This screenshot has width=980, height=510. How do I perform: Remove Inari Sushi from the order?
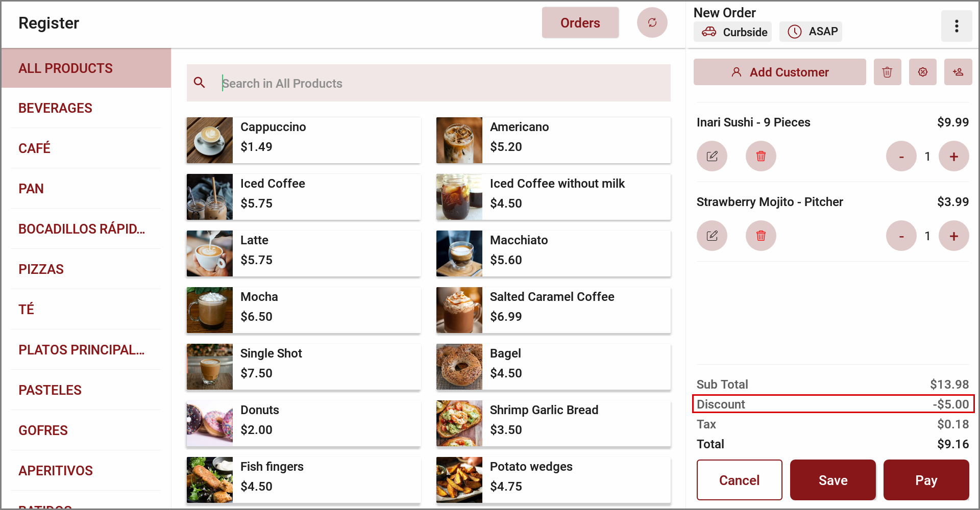coord(761,156)
